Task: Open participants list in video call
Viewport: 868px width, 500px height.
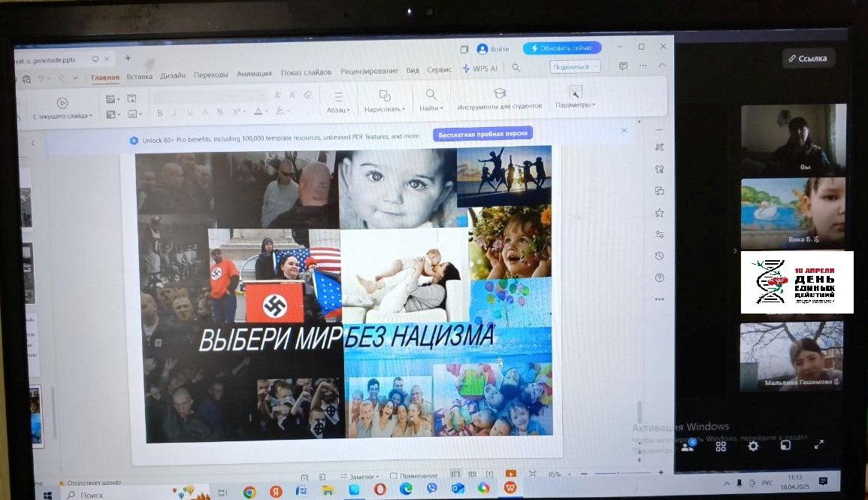Action: pos(688,445)
